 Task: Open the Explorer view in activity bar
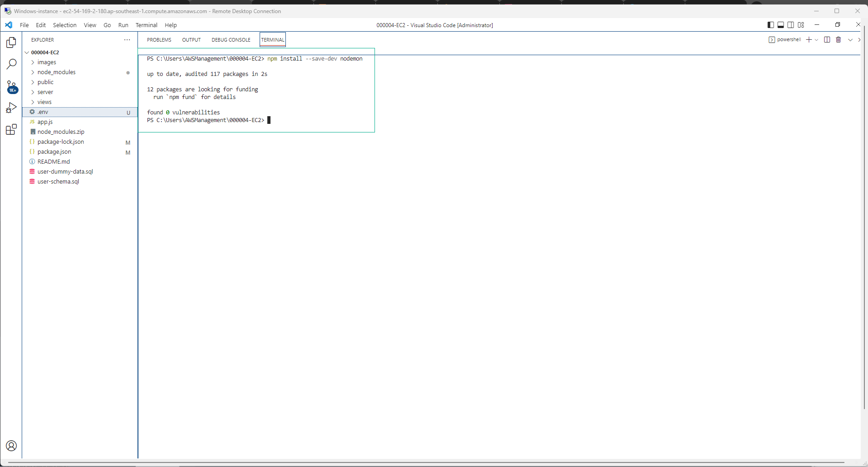point(11,42)
